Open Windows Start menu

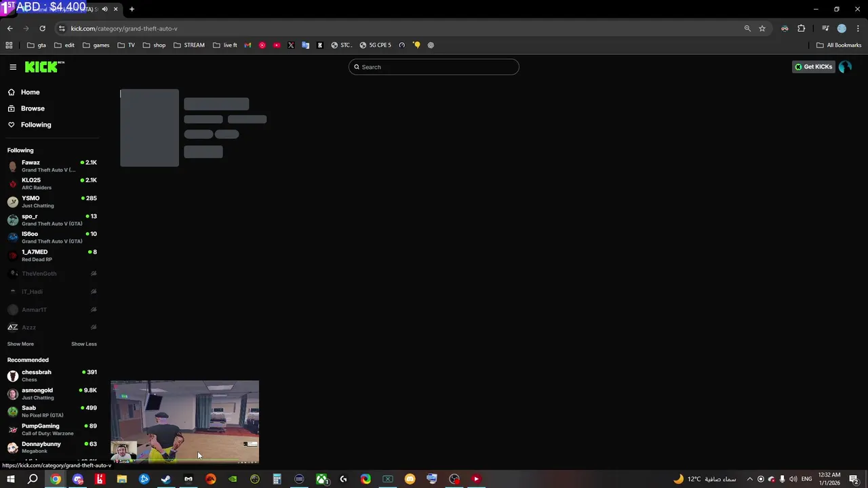click(10, 479)
